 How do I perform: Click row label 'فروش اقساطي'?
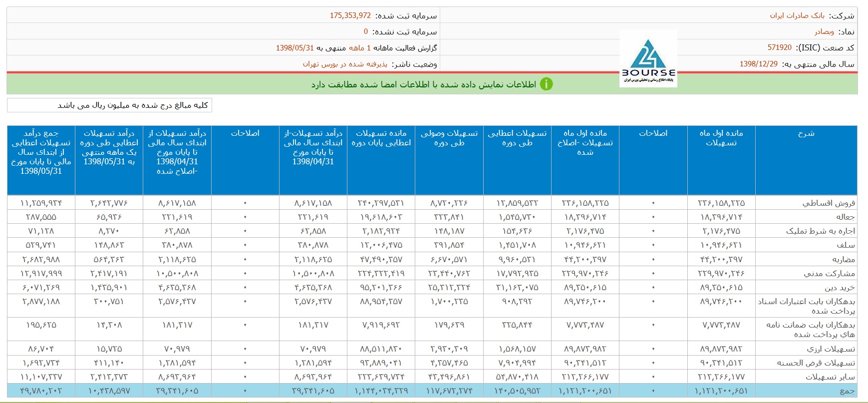click(x=829, y=203)
